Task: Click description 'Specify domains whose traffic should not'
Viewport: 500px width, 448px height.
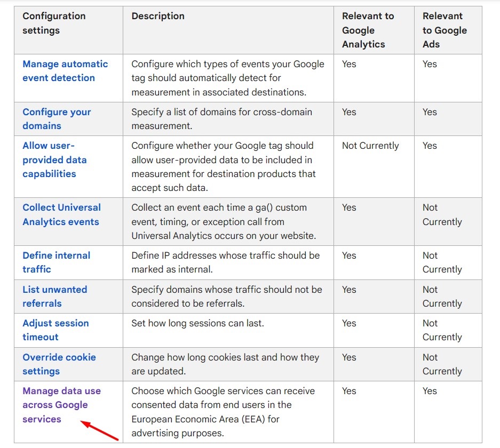Action: point(227,297)
